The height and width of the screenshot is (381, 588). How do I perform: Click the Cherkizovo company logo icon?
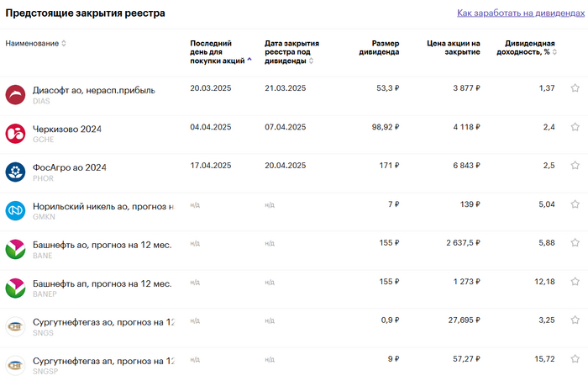(x=15, y=134)
